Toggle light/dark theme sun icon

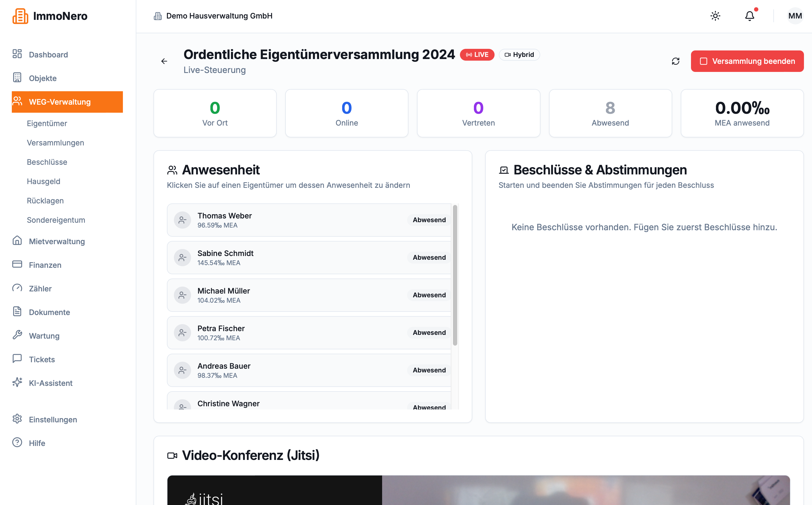tap(715, 16)
